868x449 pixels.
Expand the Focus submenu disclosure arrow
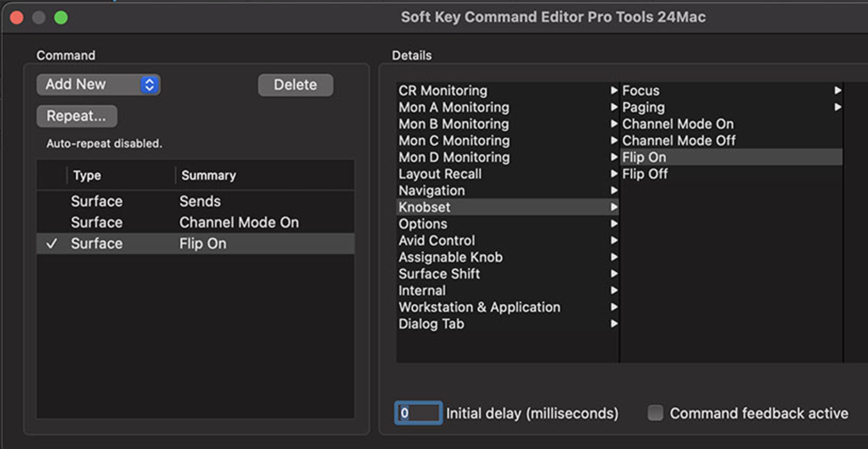(838, 90)
